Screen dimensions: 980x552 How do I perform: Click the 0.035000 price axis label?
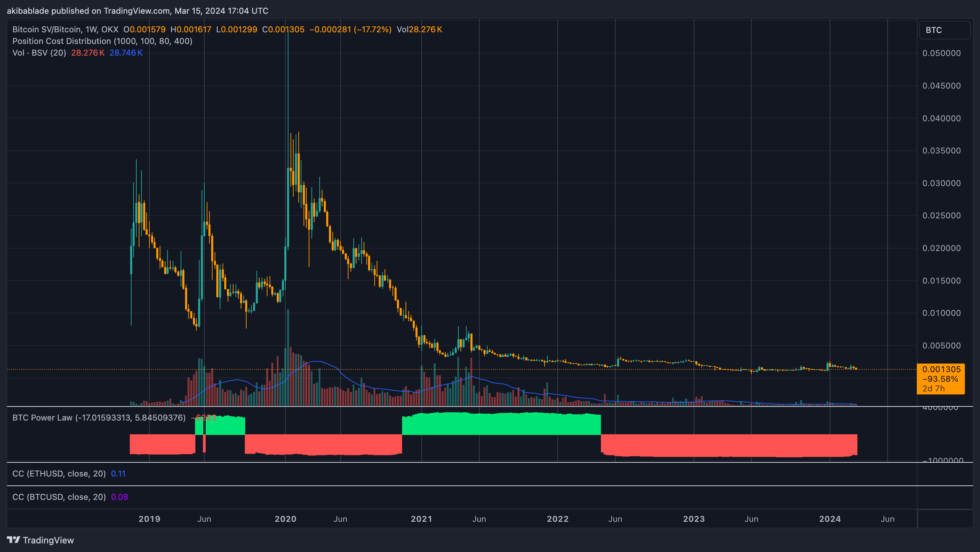pos(942,151)
